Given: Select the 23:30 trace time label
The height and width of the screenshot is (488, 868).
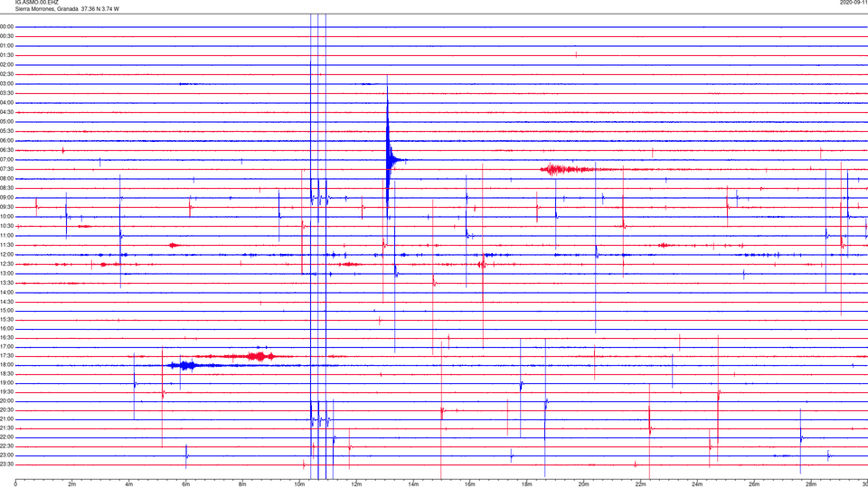Looking at the screenshot, I should click(6, 465).
